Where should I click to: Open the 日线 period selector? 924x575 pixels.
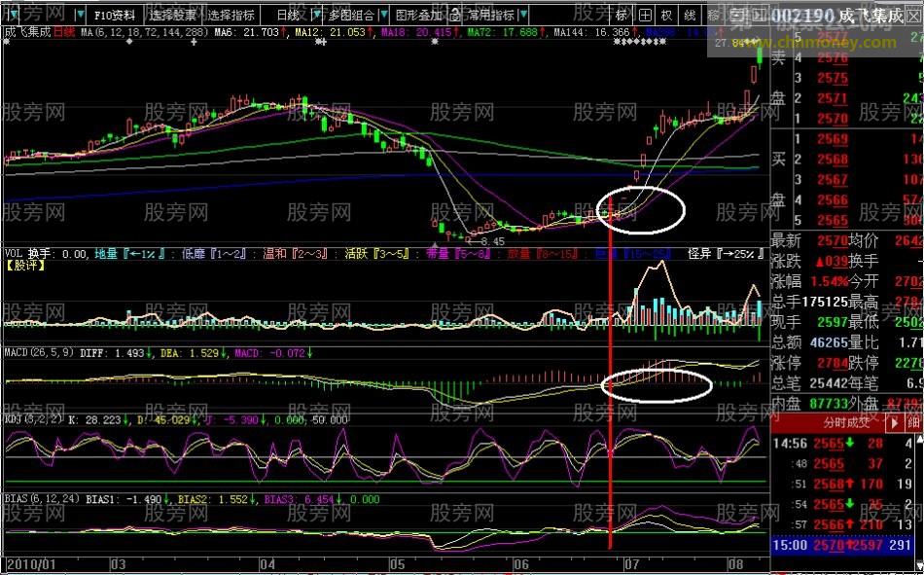[288, 15]
